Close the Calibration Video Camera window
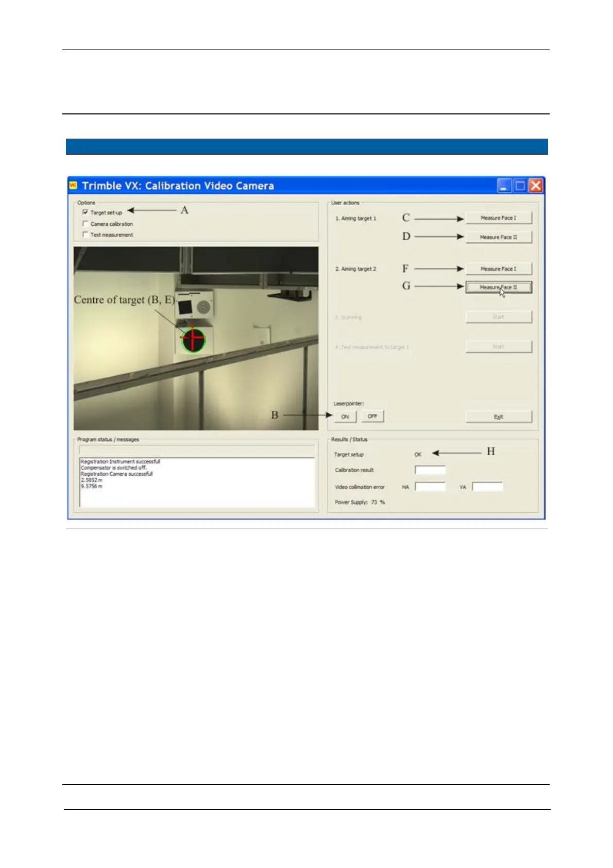This screenshot has width=613, height=868. point(536,186)
